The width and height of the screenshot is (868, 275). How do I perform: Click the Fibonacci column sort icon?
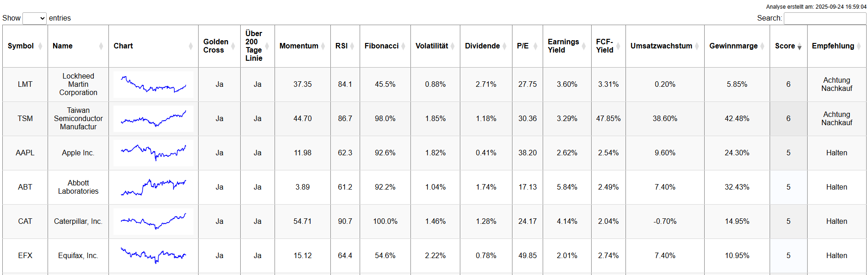(403, 46)
